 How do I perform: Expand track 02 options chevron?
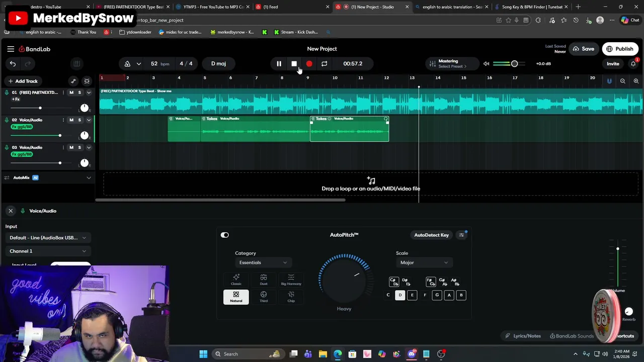pos(89,120)
